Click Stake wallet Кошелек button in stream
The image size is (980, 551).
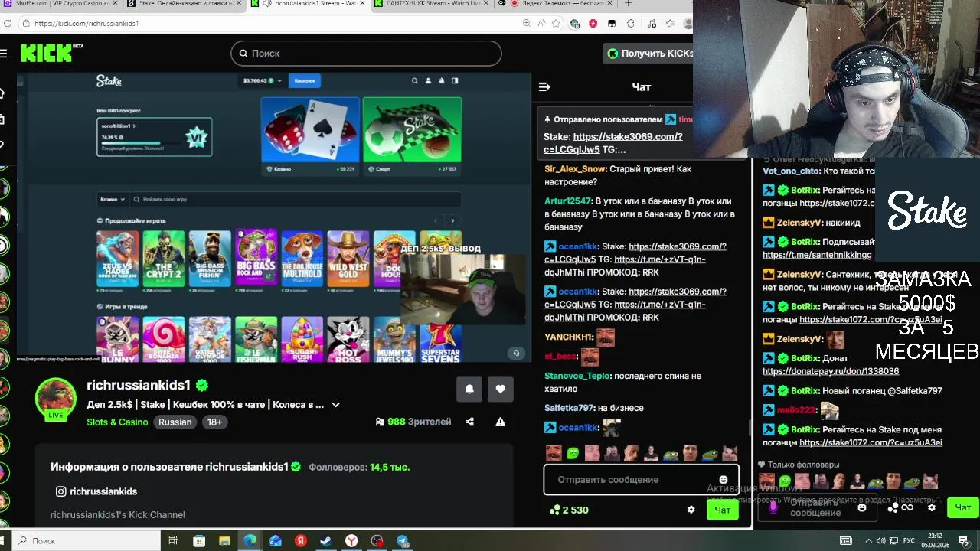[305, 80]
